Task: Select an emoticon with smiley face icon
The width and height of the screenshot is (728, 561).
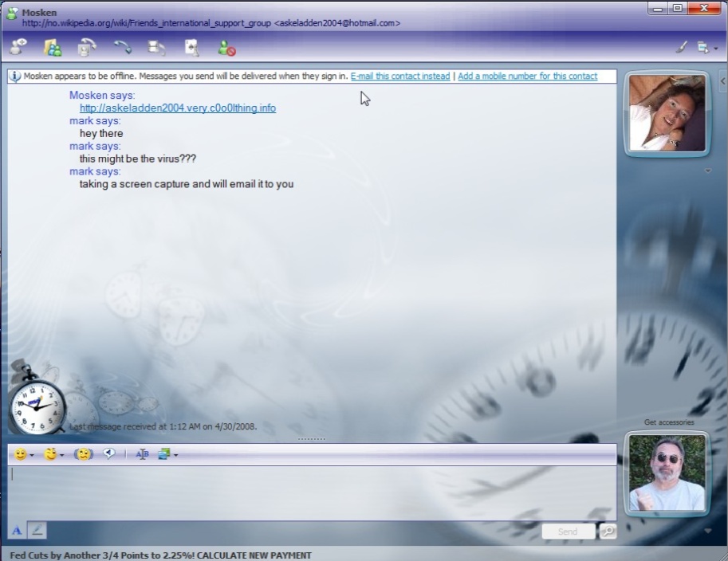Action: (20, 454)
